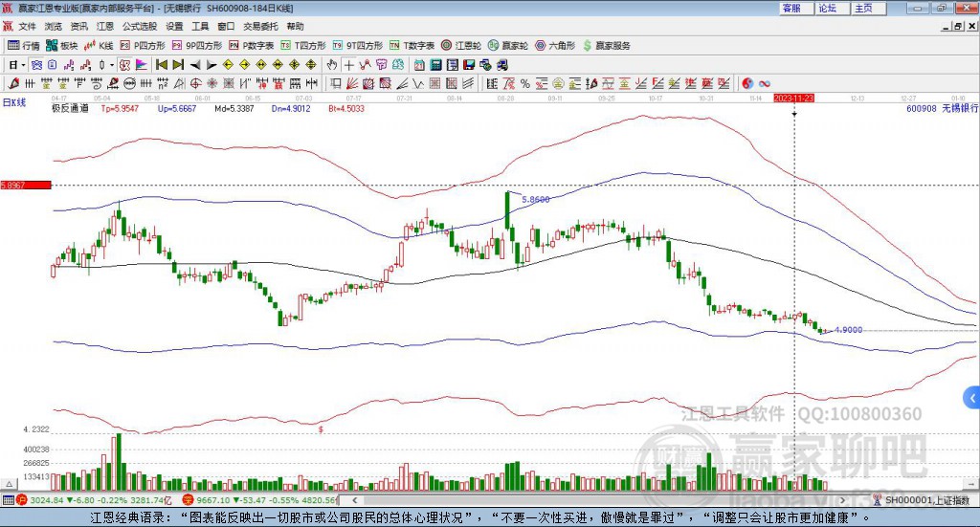The height and width of the screenshot is (527, 980).
Task: Open the 窗口 menu
Action: [226, 26]
